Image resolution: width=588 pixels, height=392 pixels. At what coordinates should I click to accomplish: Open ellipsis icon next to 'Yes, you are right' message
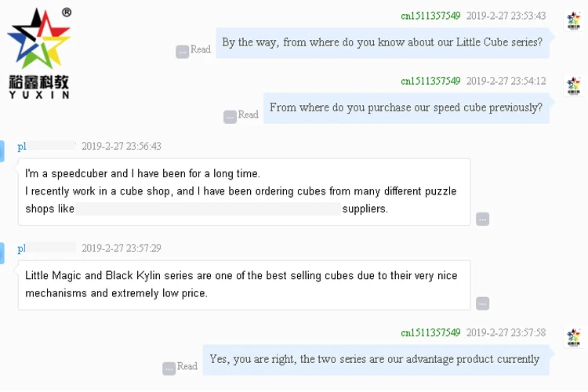click(x=169, y=368)
